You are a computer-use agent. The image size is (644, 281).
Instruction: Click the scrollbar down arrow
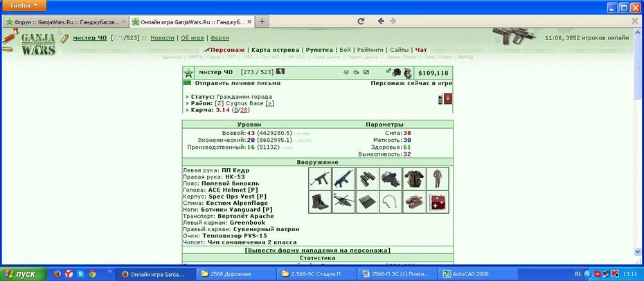pos(638,251)
